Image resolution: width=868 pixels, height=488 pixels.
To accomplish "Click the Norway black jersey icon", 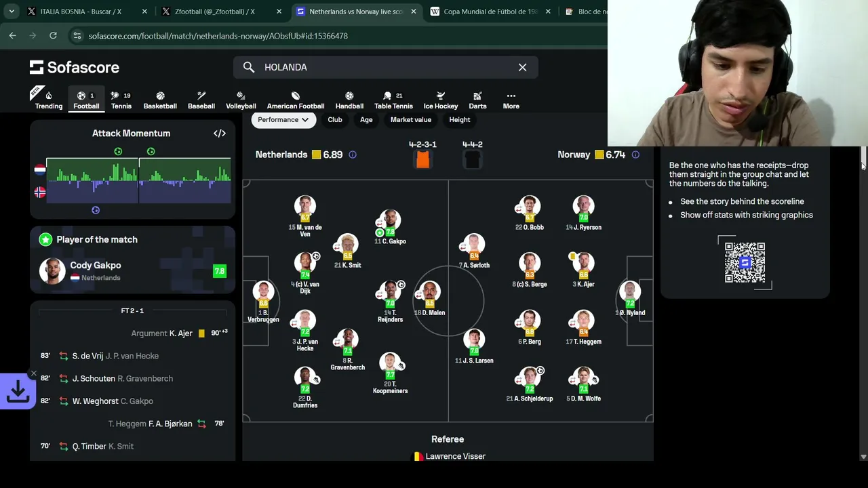I will (x=473, y=159).
